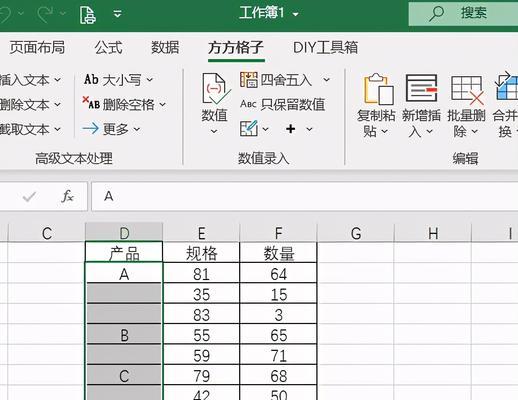Expand the 四舍五入 dropdown arrow

coord(326,80)
